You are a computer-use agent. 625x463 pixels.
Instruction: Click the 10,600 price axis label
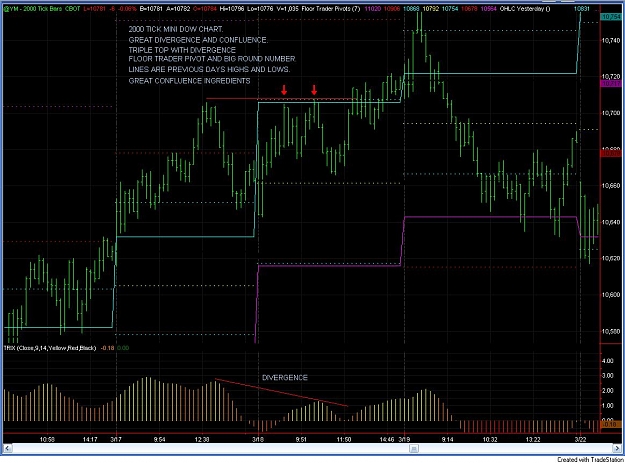pyautogui.click(x=611, y=294)
